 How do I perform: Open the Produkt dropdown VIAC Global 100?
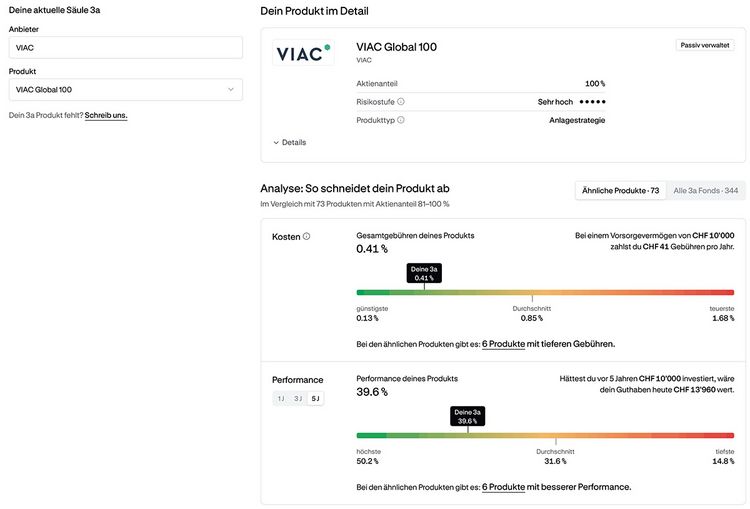click(x=125, y=89)
